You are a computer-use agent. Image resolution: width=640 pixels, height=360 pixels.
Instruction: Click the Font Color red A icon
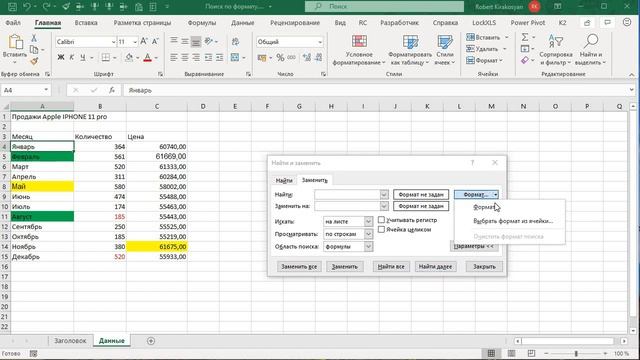pyautogui.click(x=147, y=58)
